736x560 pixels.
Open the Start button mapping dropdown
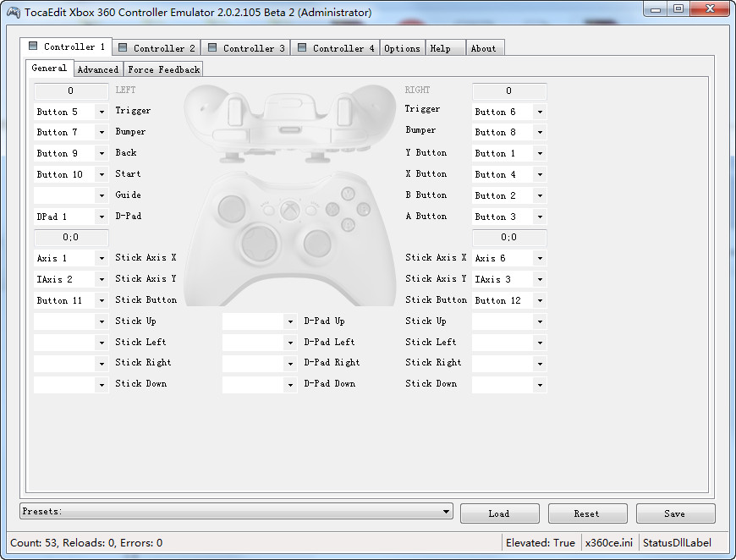[x=102, y=174]
